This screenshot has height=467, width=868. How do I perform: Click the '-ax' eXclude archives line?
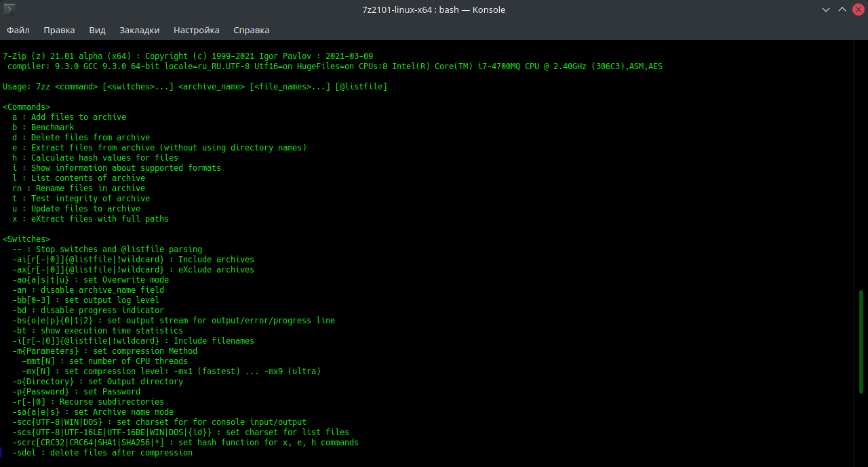134,270
